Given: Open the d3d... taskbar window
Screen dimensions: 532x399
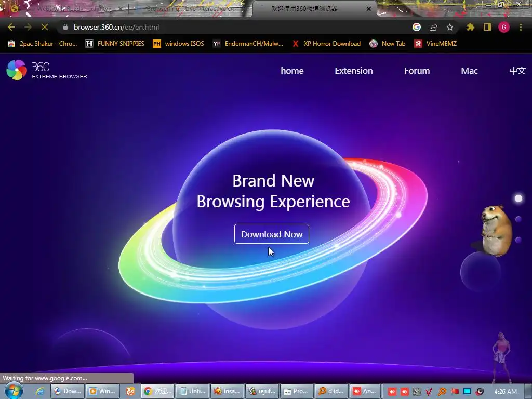Looking at the screenshot, I should pyautogui.click(x=331, y=391).
